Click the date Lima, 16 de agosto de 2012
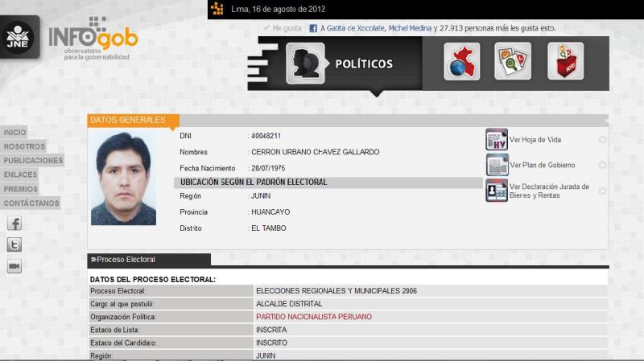This screenshot has width=644, height=361. [x=278, y=9]
